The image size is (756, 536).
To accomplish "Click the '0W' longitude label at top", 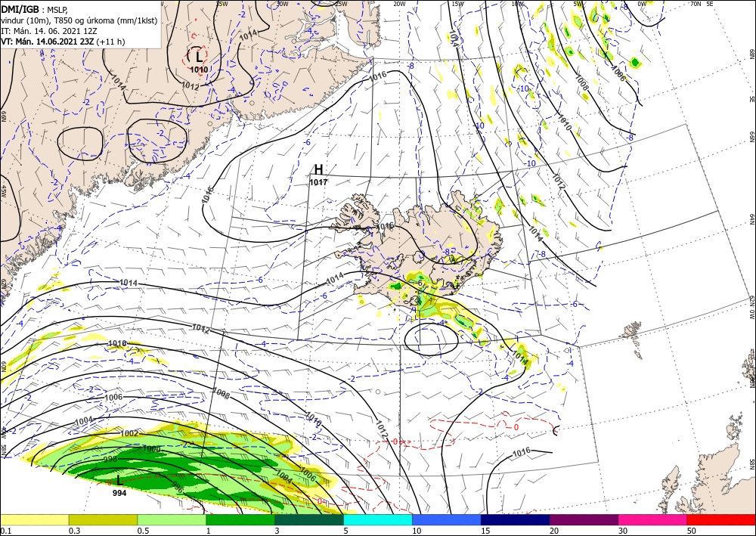I will pyautogui.click(x=642, y=4).
